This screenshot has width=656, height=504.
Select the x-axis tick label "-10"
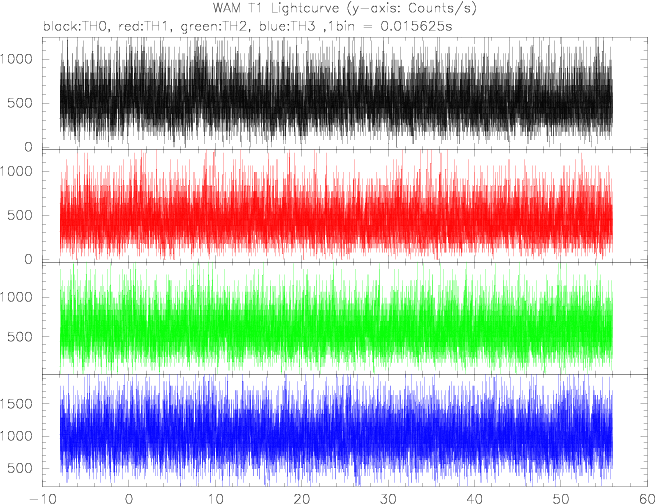coord(43,498)
